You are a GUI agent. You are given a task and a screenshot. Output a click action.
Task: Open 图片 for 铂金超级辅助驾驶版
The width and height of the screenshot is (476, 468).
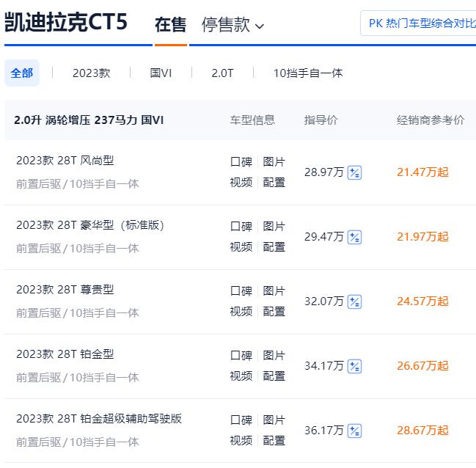[x=274, y=420]
